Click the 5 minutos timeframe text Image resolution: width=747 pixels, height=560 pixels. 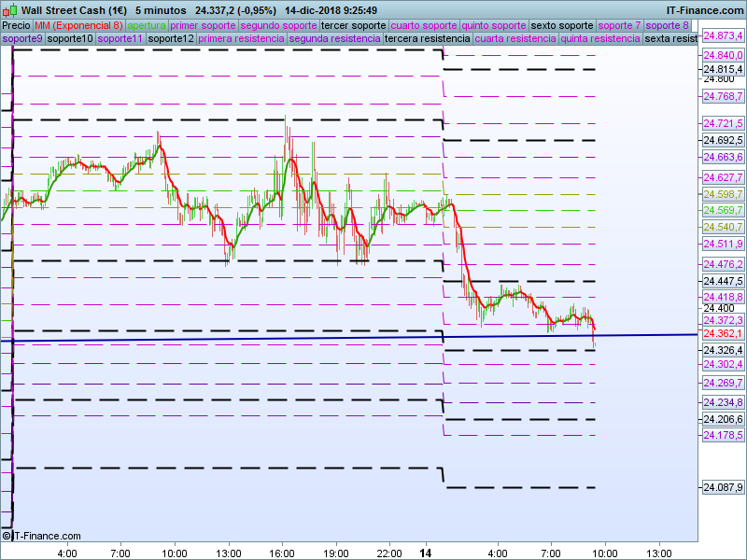161,10
